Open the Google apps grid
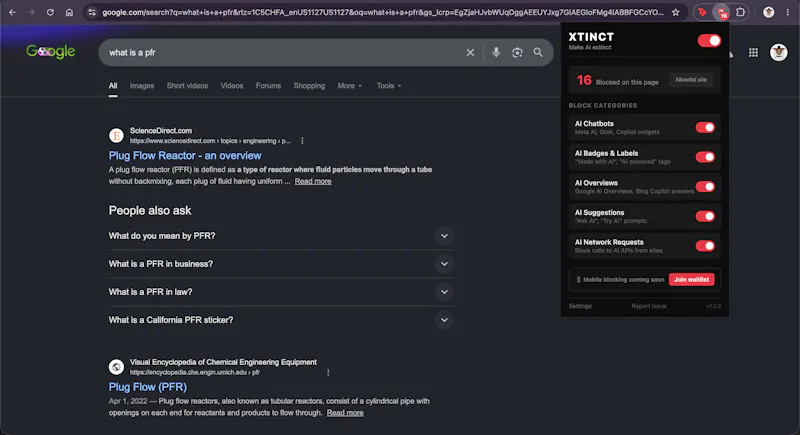Screen dimensions: 800x435 pos(753,52)
